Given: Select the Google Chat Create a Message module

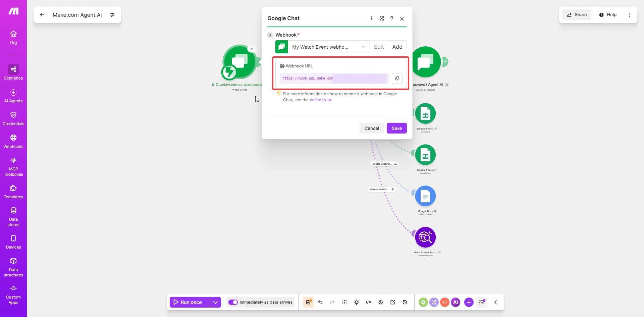Looking at the screenshot, I should (426, 62).
